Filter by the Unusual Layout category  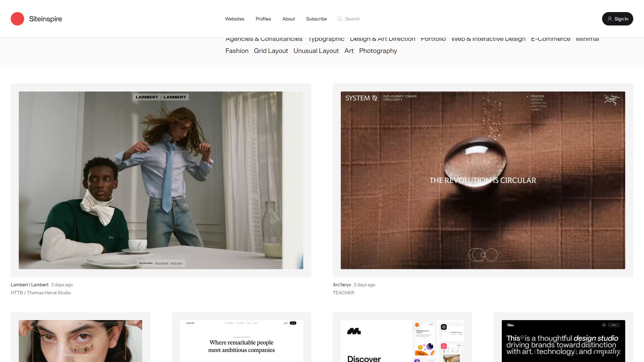point(316,51)
